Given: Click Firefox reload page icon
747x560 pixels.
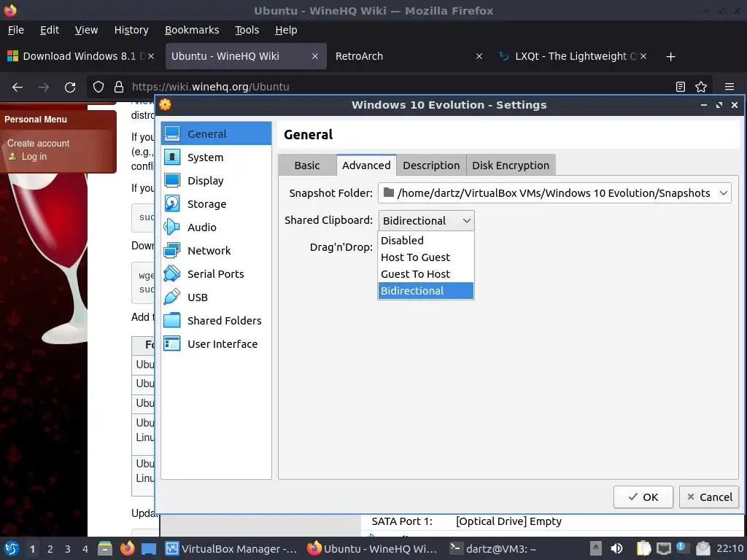Looking at the screenshot, I should (x=70, y=87).
